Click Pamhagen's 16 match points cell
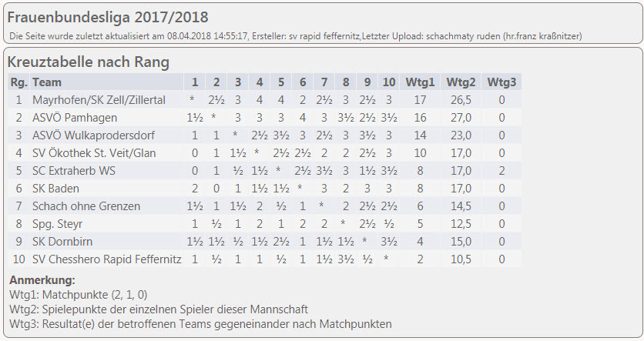644x341 pixels. coord(420,118)
